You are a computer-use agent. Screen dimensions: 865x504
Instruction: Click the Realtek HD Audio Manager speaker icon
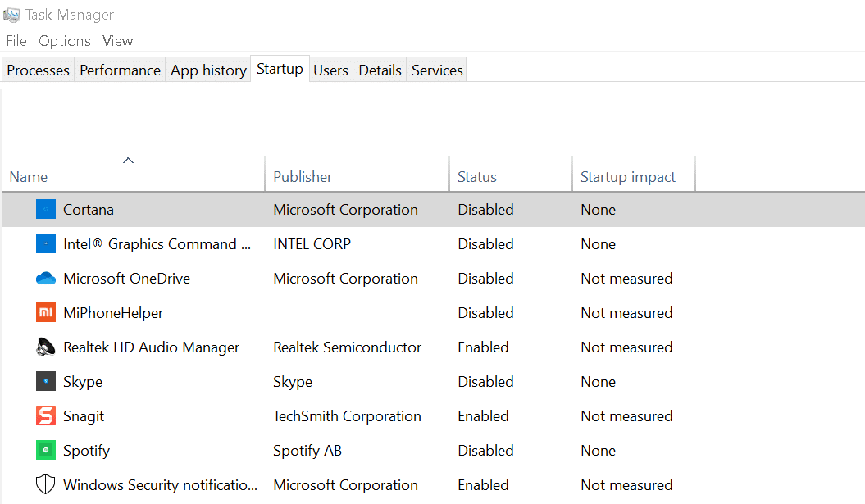point(46,347)
